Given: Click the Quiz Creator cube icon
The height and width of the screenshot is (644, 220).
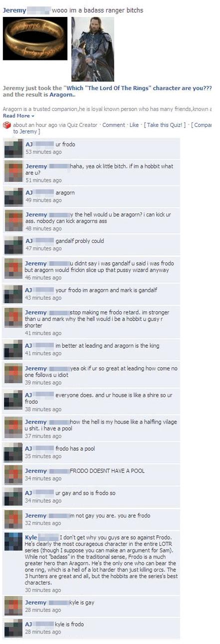Looking at the screenshot, I should [6, 125].
